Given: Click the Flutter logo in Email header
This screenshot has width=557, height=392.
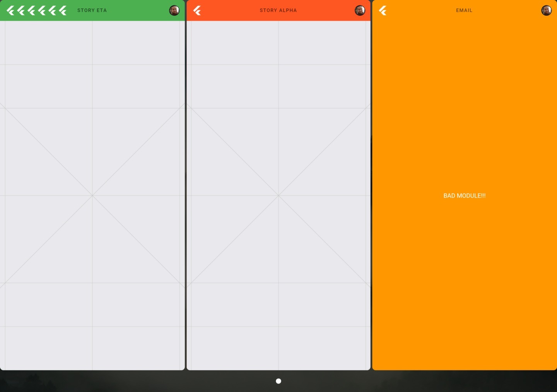Looking at the screenshot, I should pyautogui.click(x=383, y=10).
